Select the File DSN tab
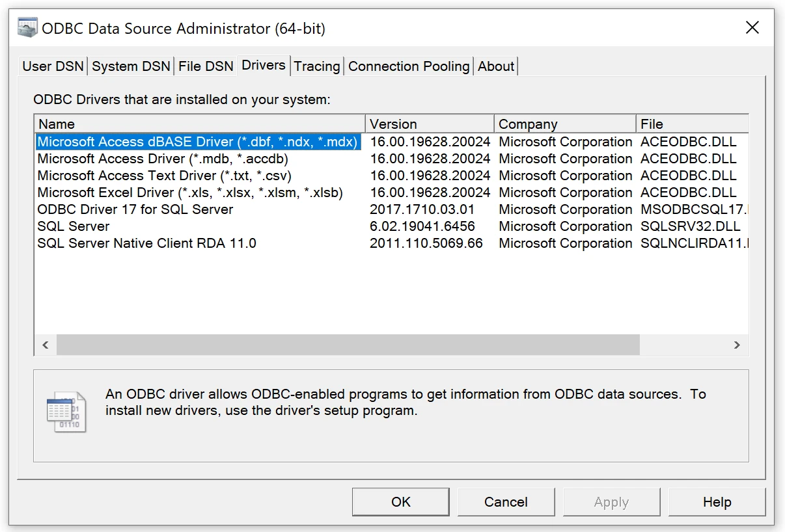 [206, 66]
